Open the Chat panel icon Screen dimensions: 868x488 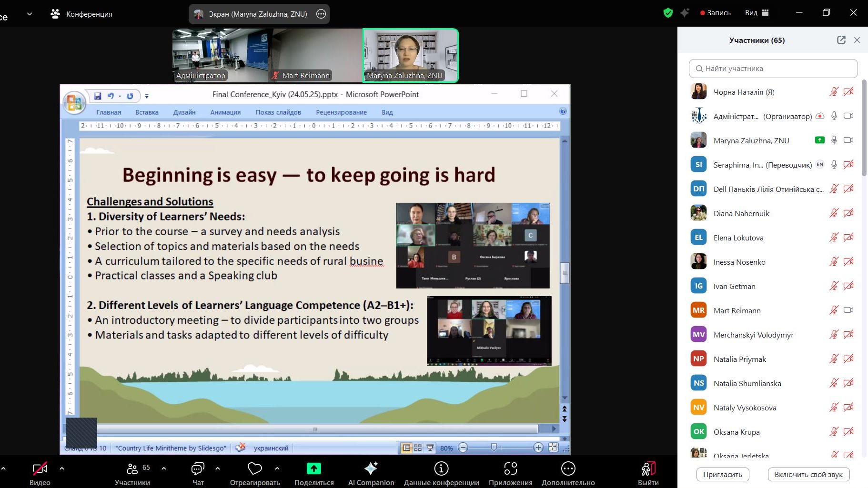pyautogui.click(x=198, y=469)
